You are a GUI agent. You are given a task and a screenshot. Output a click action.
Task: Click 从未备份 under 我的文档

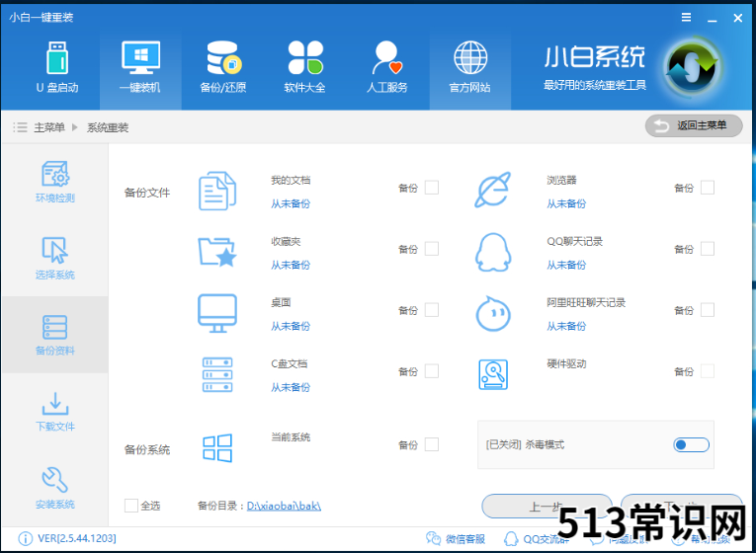click(291, 203)
